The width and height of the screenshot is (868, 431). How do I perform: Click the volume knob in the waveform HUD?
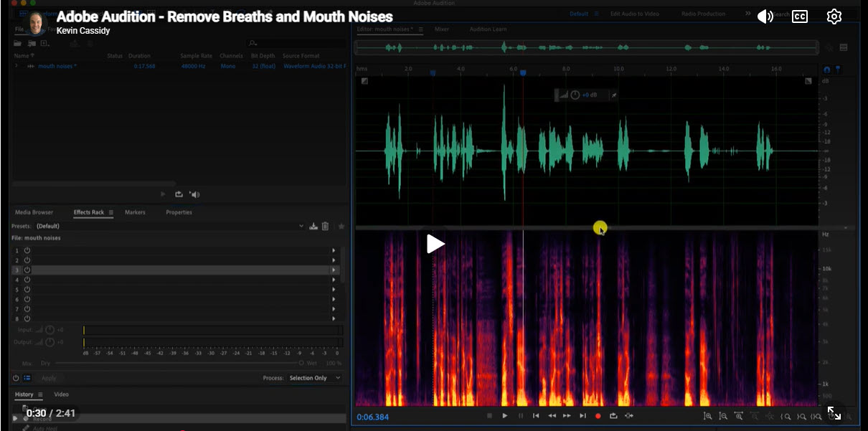tap(575, 95)
